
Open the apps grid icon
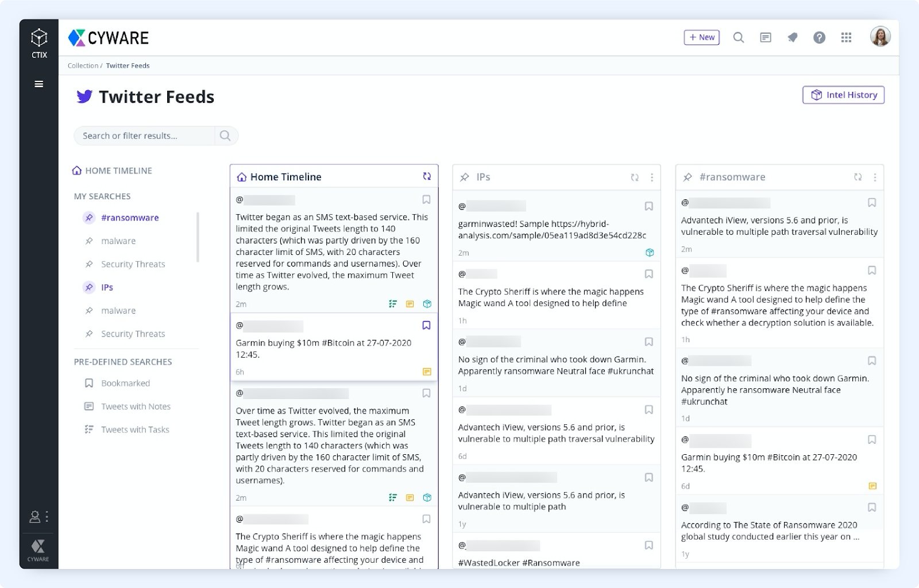(846, 38)
